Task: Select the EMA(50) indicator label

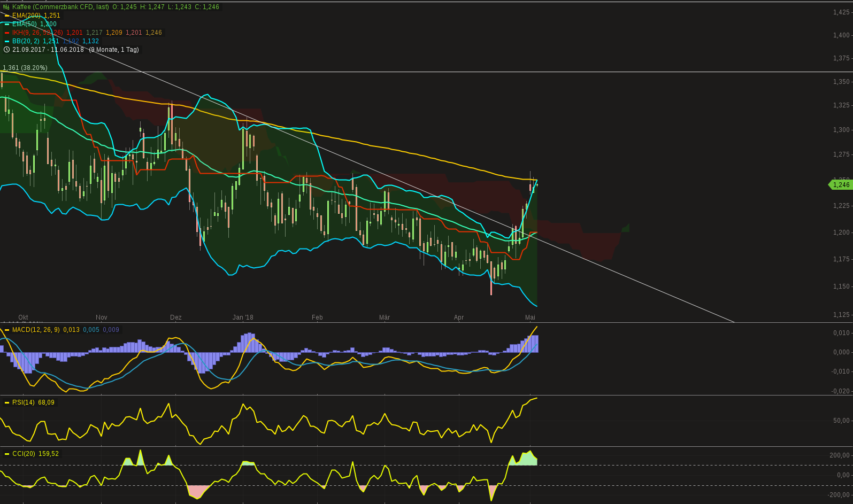Action: pos(25,24)
